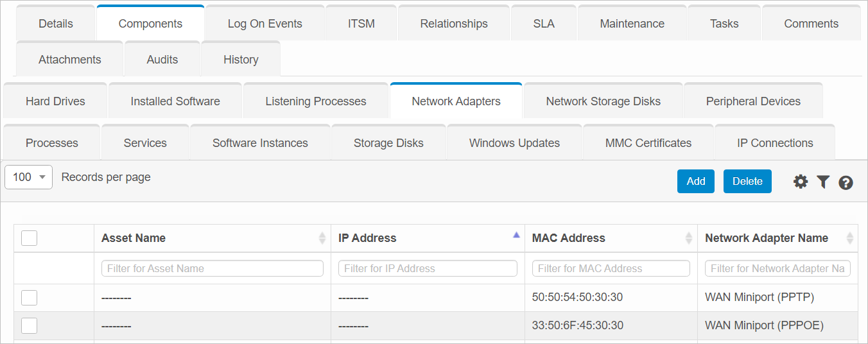Open the Installed Software tab
868x344 pixels.
click(175, 101)
